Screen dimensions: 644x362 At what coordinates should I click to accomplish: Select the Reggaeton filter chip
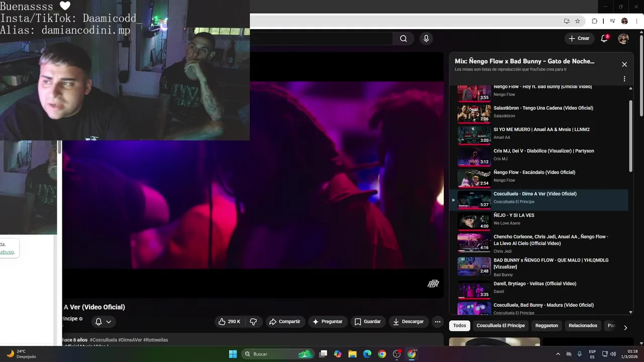(x=546, y=326)
